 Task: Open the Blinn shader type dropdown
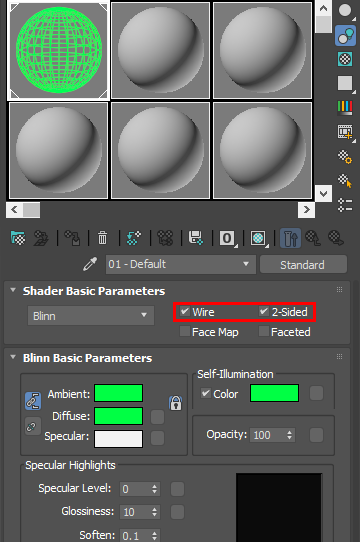pos(91,316)
